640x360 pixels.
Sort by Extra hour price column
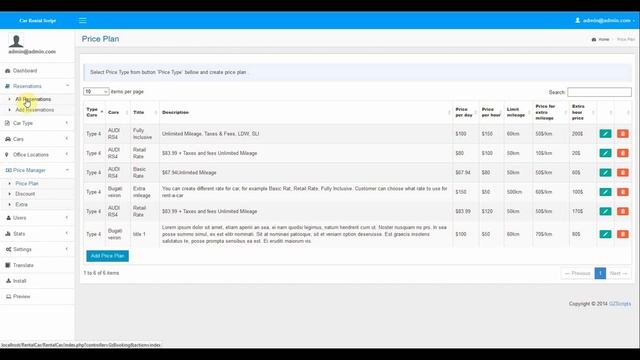(583, 112)
